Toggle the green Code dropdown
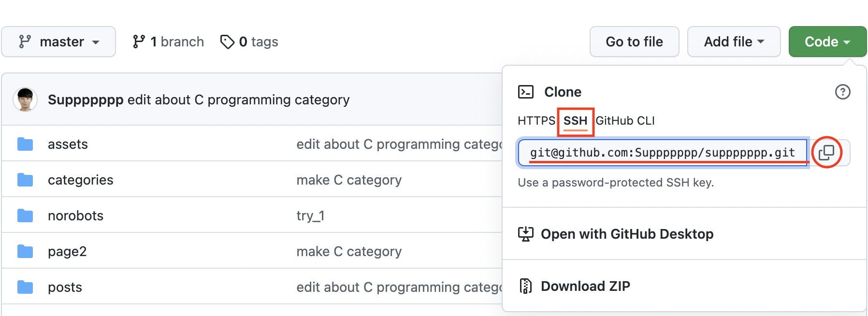The width and height of the screenshot is (868, 316). click(827, 42)
